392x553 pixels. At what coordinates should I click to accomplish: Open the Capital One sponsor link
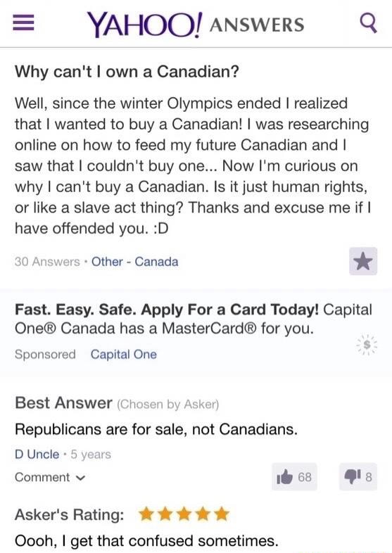pyautogui.click(x=123, y=354)
